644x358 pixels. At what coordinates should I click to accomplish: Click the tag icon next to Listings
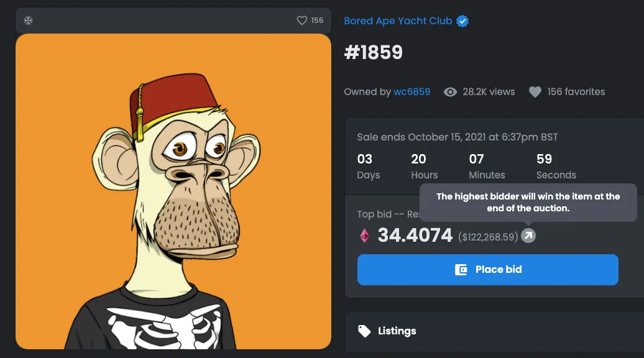coord(364,331)
